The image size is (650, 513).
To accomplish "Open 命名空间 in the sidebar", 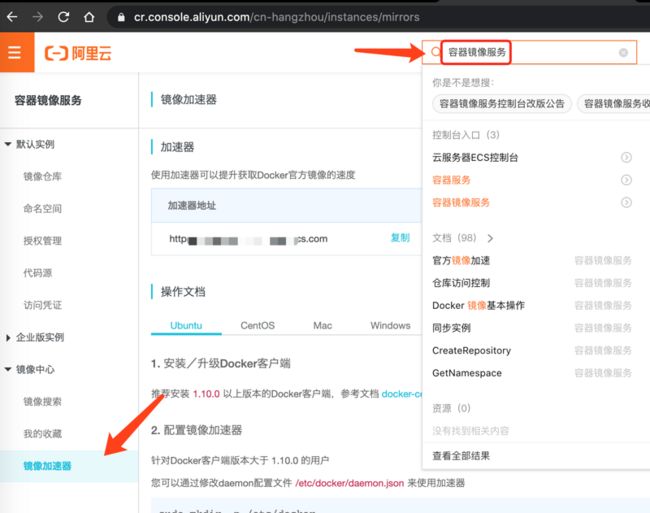I will pos(42,208).
